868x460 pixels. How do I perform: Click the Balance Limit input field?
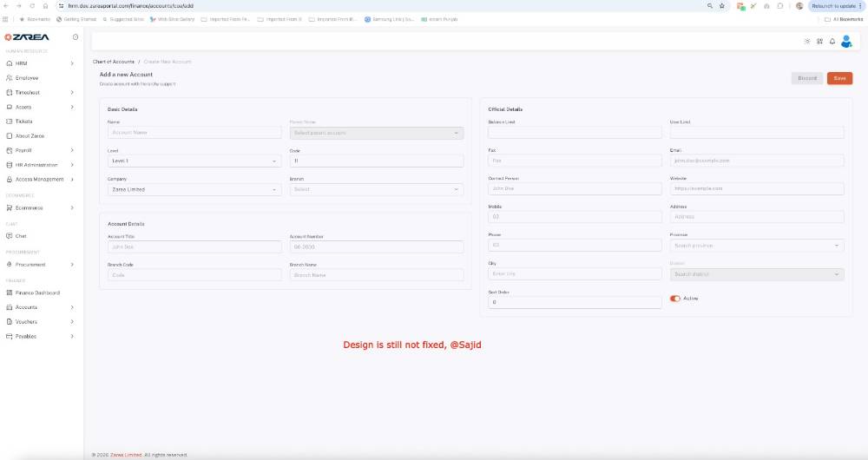[x=575, y=132]
